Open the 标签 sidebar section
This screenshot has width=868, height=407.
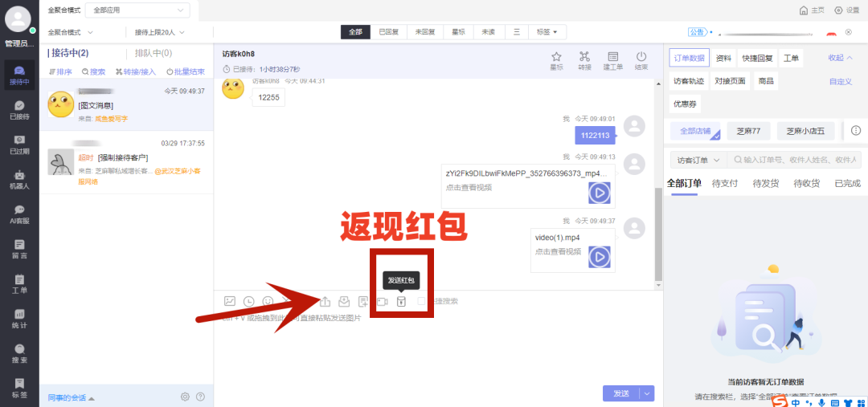click(19, 389)
